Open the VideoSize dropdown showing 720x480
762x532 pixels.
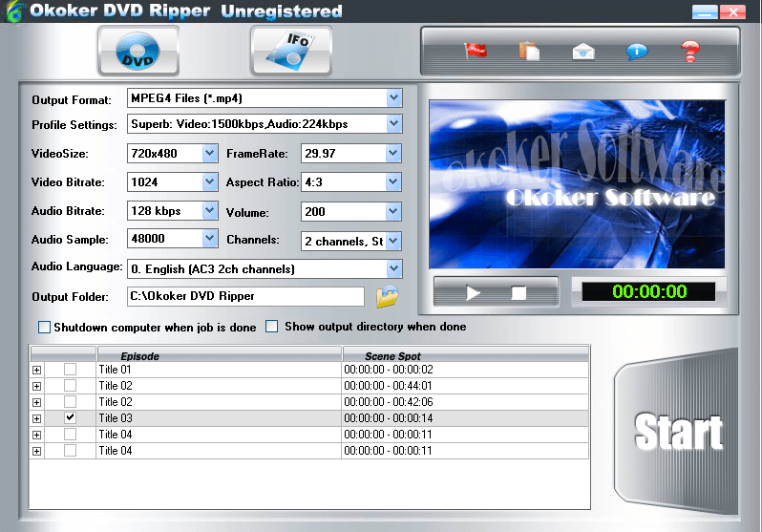209,153
